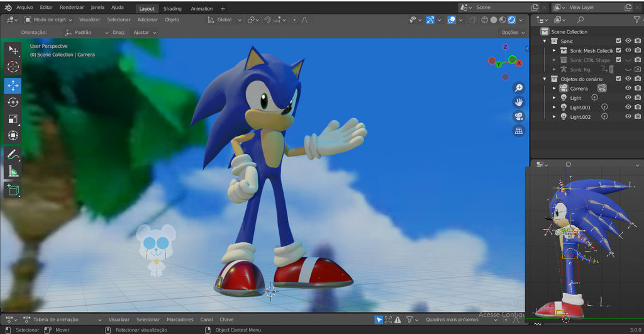The height and width of the screenshot is (334, 644).
Task: Open Padrão orientation dropdown
Action: coord(87,33)
